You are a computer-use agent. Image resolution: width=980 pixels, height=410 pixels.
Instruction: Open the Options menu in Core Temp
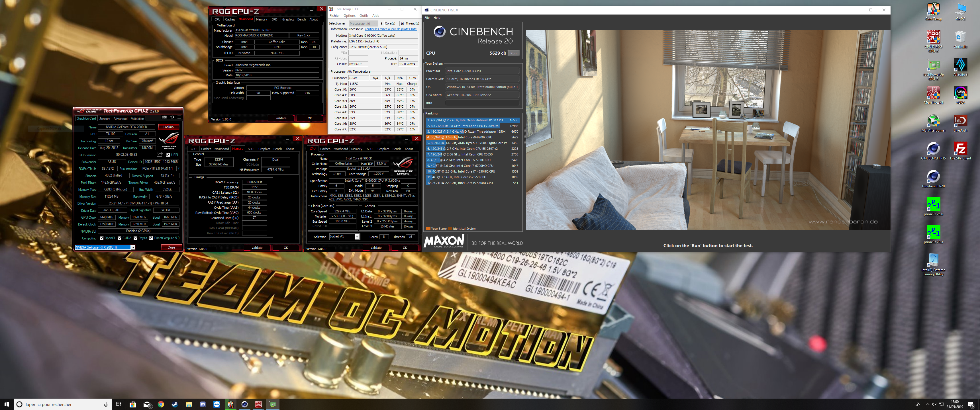click(349, 16)
